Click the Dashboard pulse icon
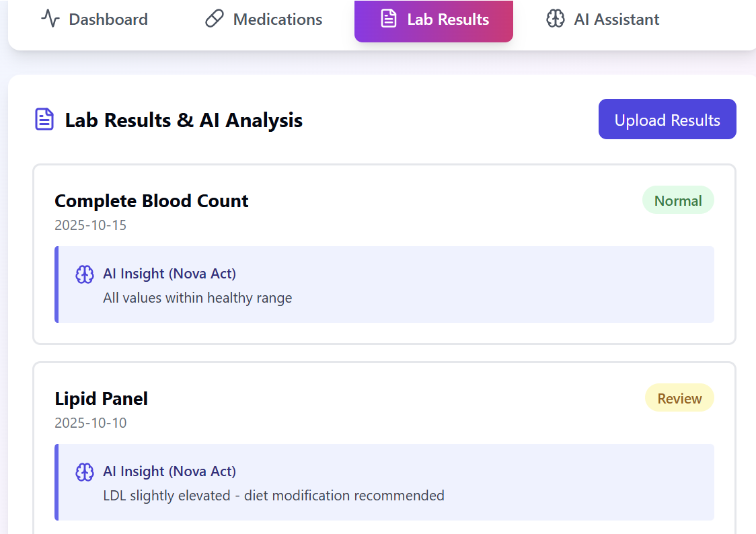 click(x=50, y=19)
